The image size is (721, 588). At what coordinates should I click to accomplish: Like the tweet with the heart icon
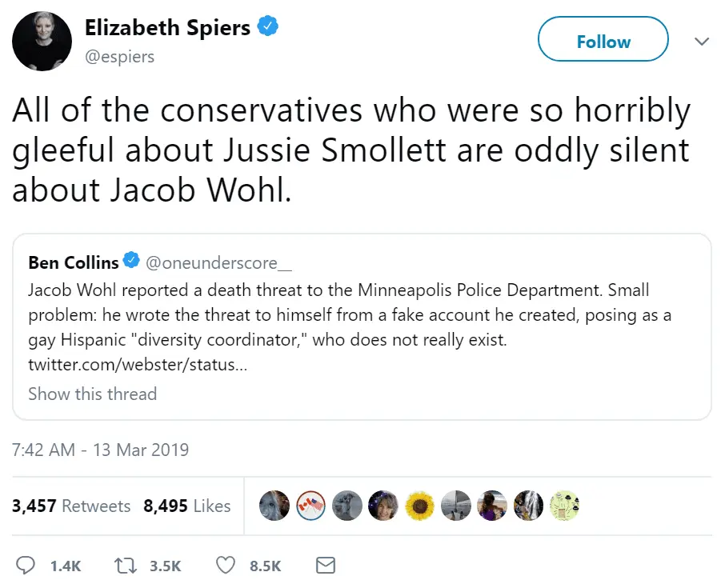point(226,566)
